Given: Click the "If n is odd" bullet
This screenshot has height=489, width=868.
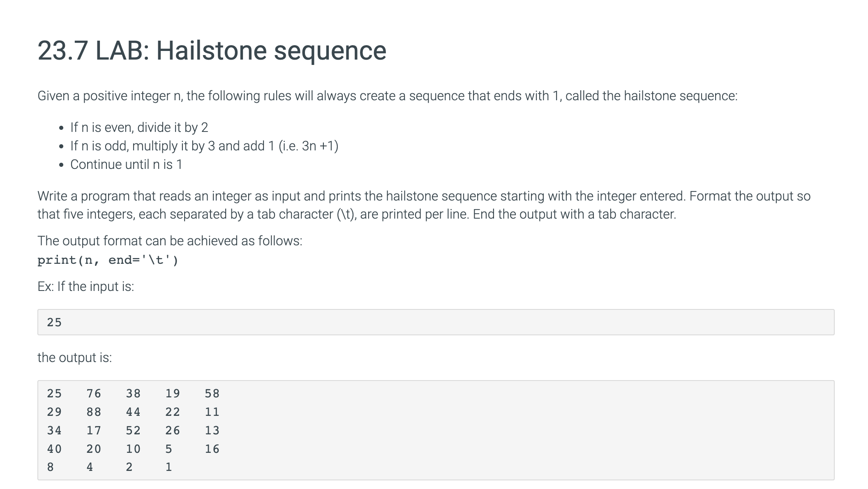Looking at the screenshot, I should point(204,146).
